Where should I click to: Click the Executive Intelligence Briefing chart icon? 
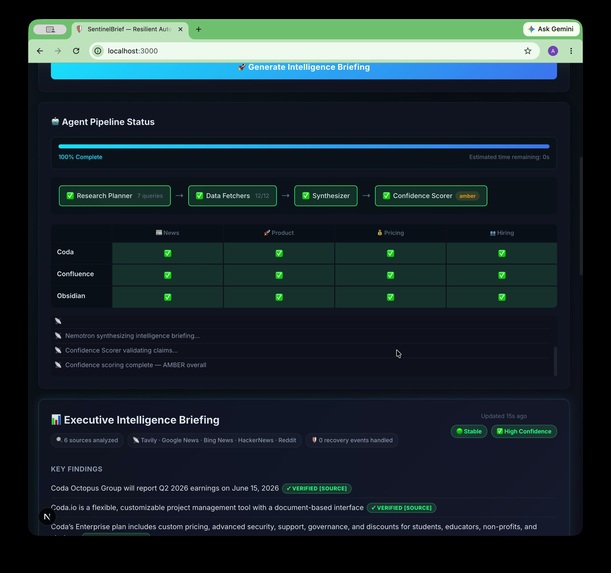56,420
